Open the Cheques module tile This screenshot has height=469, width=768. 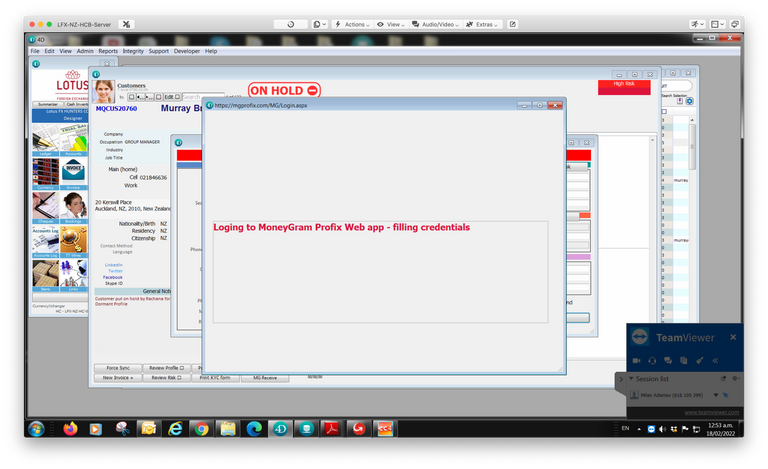pyautogui.click(x=46, y=208)
